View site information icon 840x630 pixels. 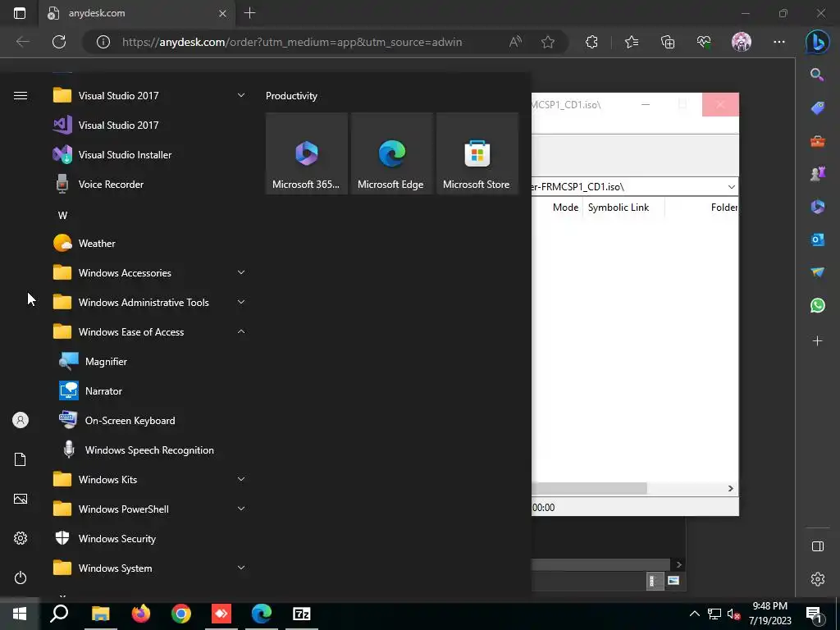click(103, 42)
